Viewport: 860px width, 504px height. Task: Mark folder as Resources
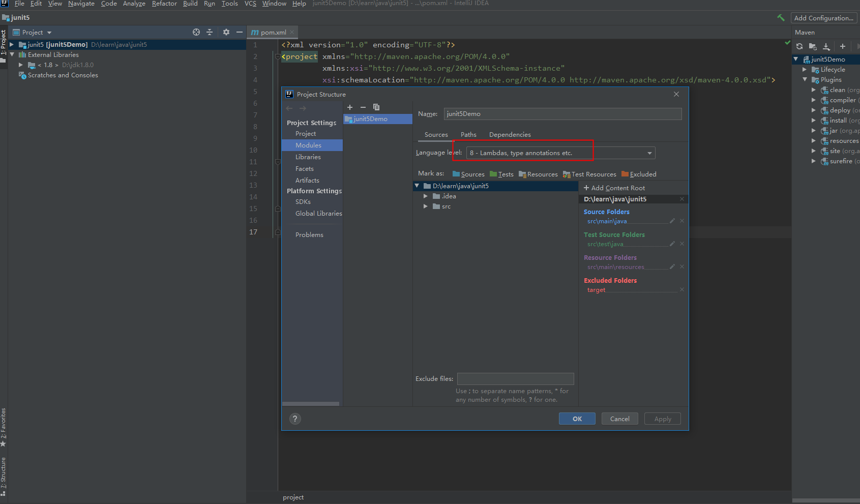[x=539, y=174]
